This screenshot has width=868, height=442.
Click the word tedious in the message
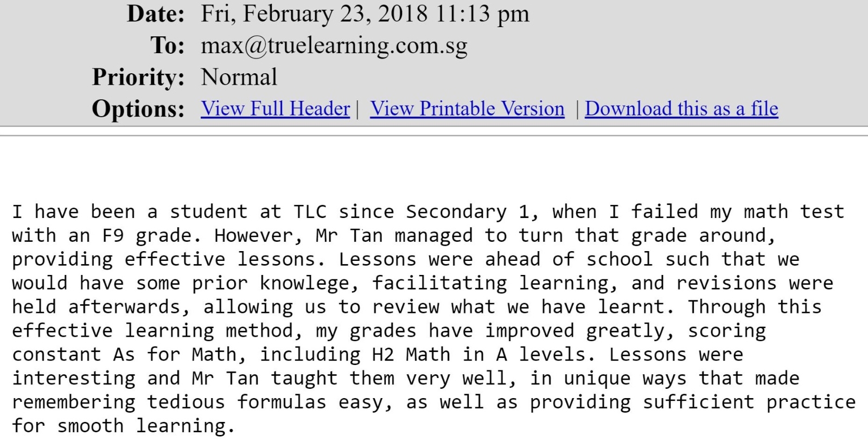click(186, 402)
